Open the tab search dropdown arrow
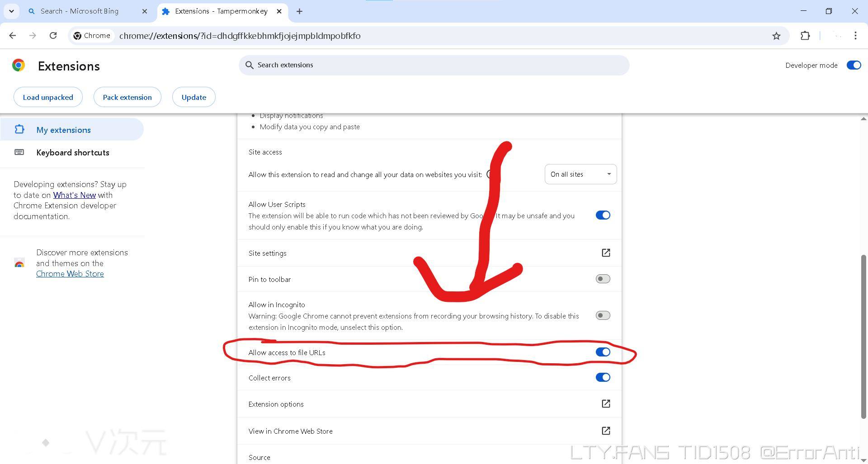This screenshot has width=868, height=464. [x=11, y=11]
